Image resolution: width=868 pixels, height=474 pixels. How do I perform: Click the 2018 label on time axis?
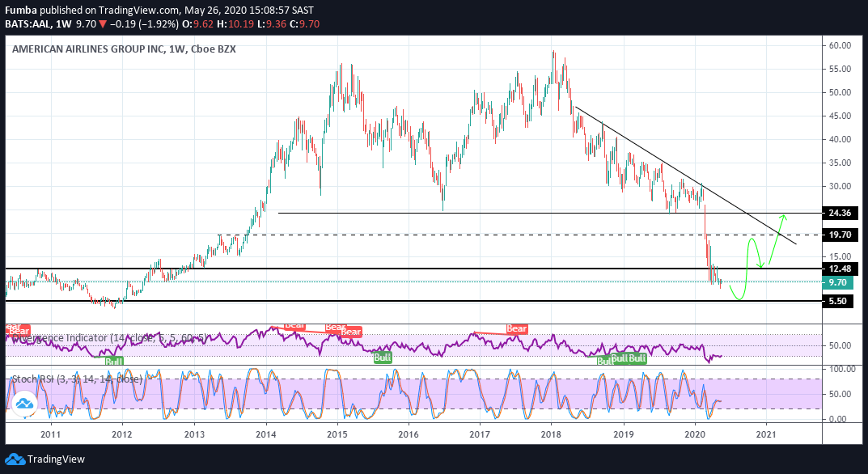552,433
